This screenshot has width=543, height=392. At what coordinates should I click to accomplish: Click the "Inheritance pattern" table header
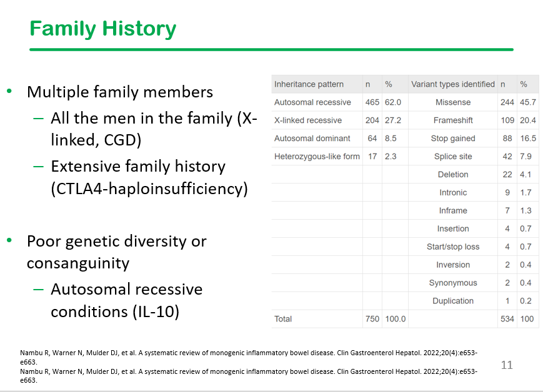309,84
